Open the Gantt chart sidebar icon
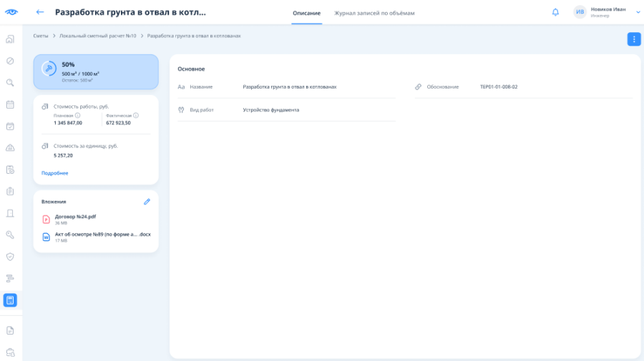 [x=10, y=278]
